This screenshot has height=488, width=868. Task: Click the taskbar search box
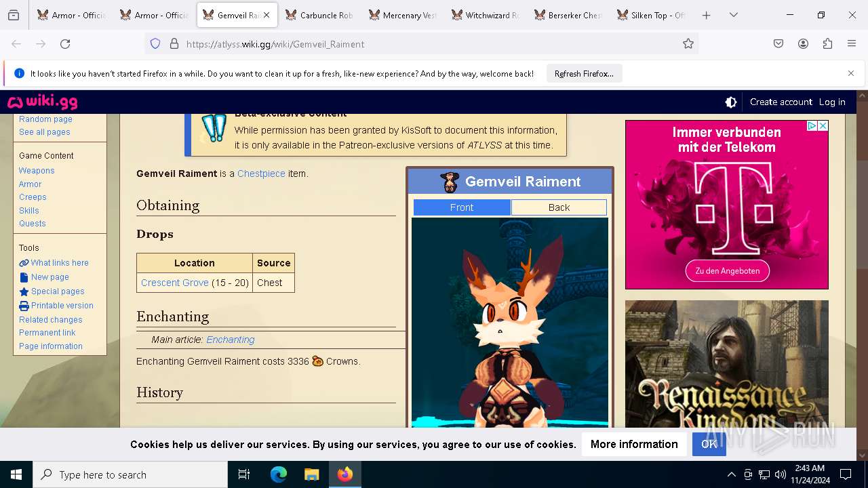(x=130, y=474)
